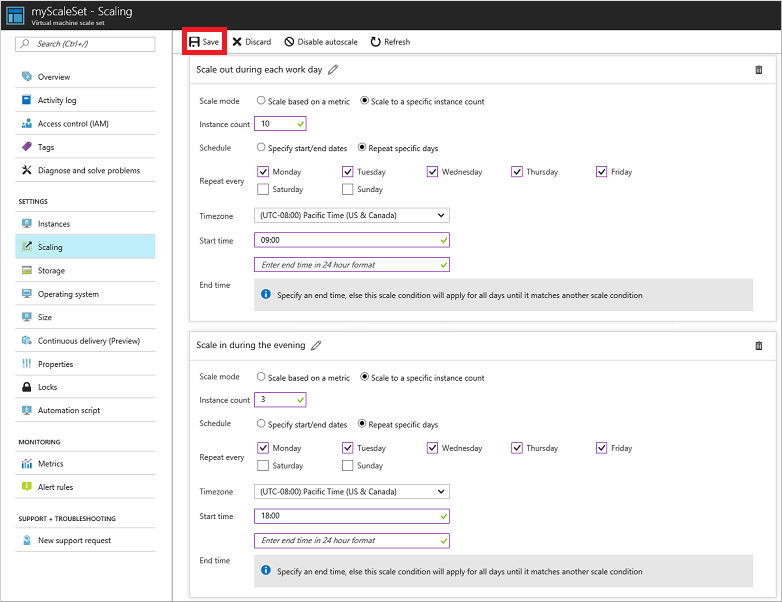Check Saturday in the first scale condition

point(263,189)
